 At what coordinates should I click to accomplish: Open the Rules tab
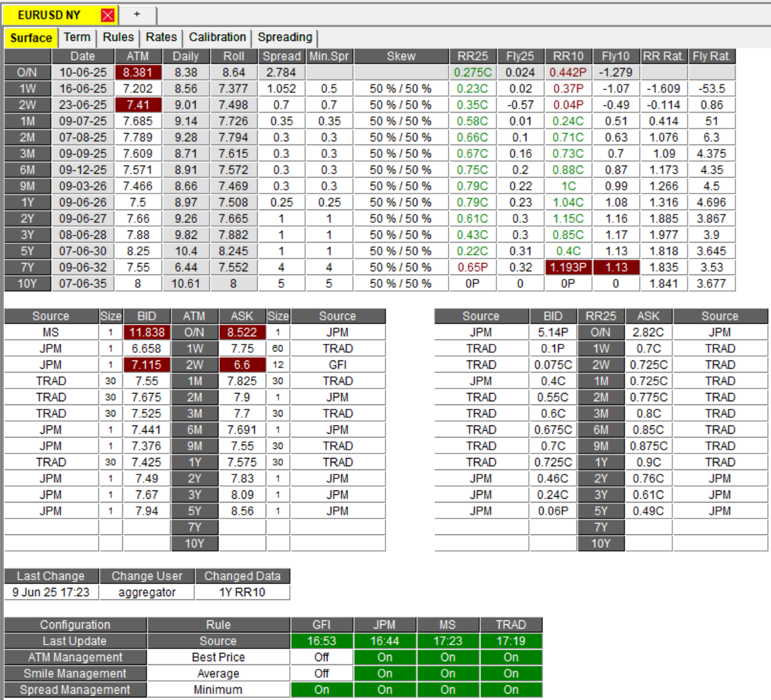click(118, 38)
